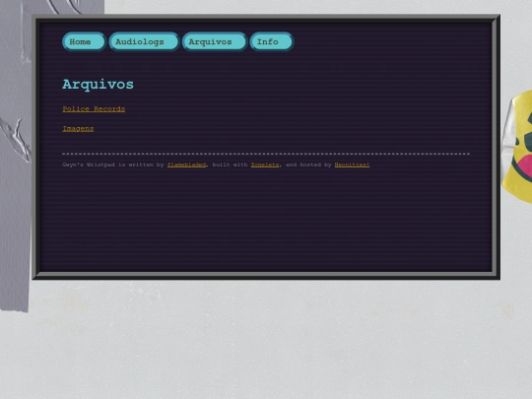This screenshot has width=532, height=399.
Task: Click the yellow smiley sticker on the right
Action: 517,147
